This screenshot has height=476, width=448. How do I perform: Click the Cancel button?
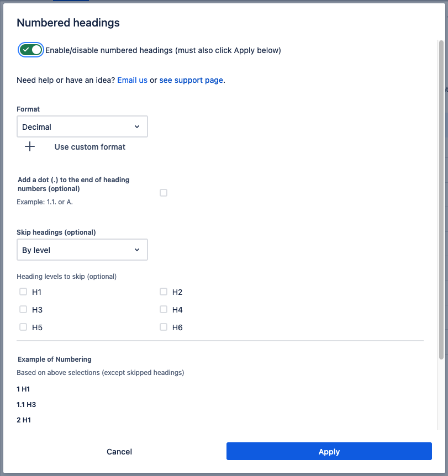[x=119, y=451]
